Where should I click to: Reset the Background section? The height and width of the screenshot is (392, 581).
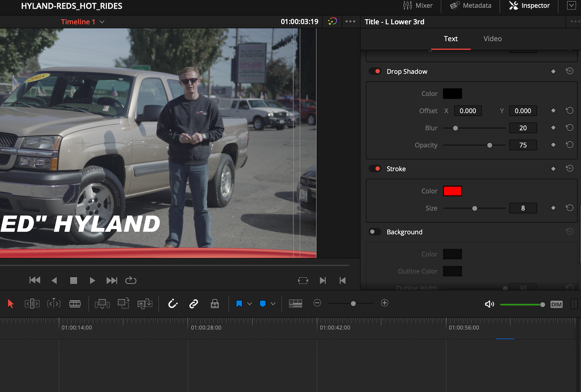pos(569,232)
